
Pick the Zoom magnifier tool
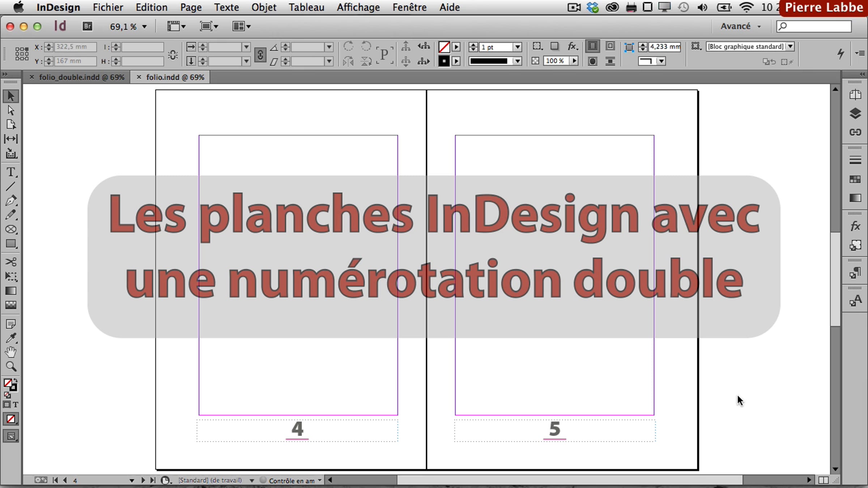point(11,367)
